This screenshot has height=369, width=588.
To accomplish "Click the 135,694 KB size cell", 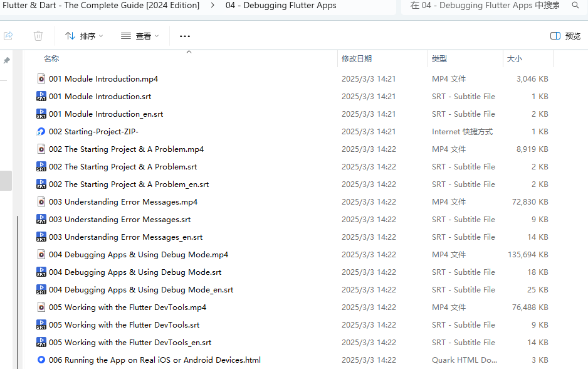I will tap(528, 255).
